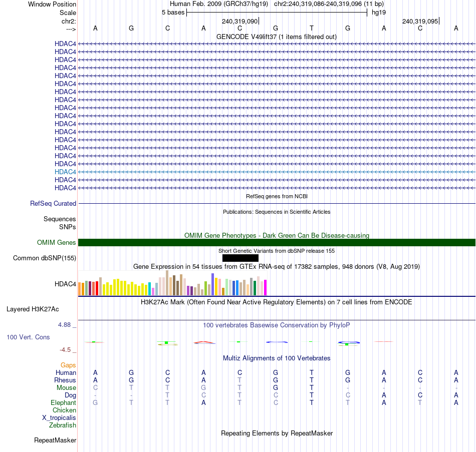Click the 5 bases scale bar
476x452 pixels.
[x=277, y=13]
